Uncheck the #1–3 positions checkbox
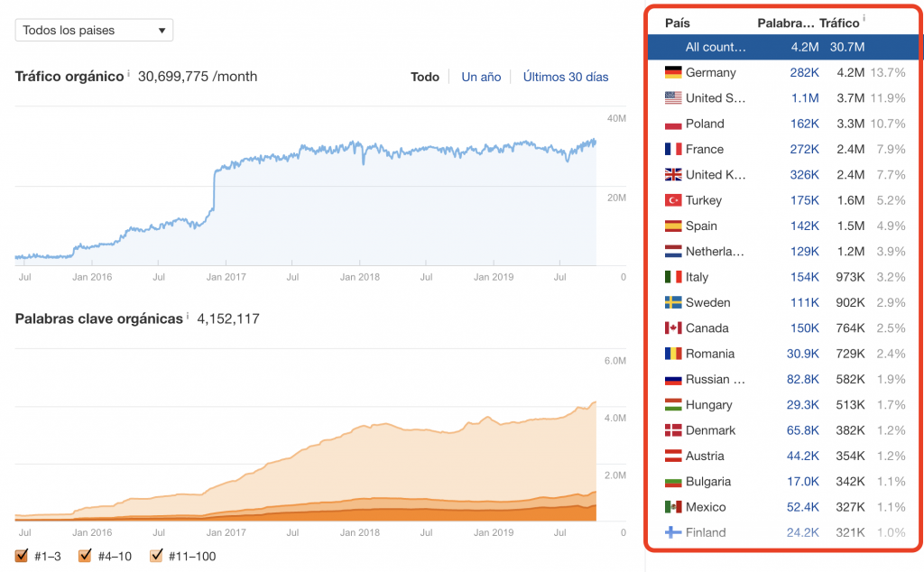The width and height of the screenshot is (924, 572). pyautogui.click(x=23, y=556)
